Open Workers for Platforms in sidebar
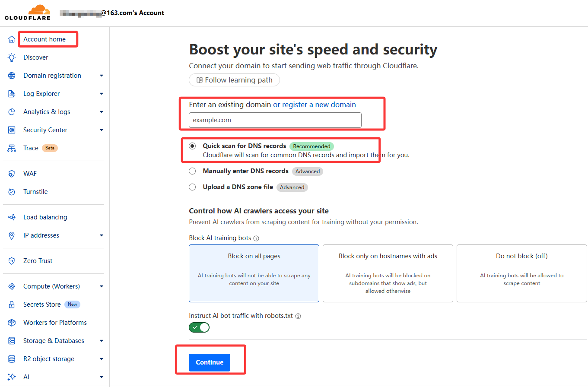 [55, 323]
